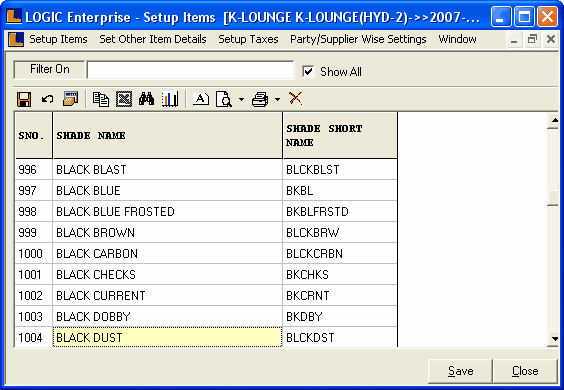Image resolution: width=564 pixels, height=390 pixels.
Task: Click the Save button
Action: [460, 371]
